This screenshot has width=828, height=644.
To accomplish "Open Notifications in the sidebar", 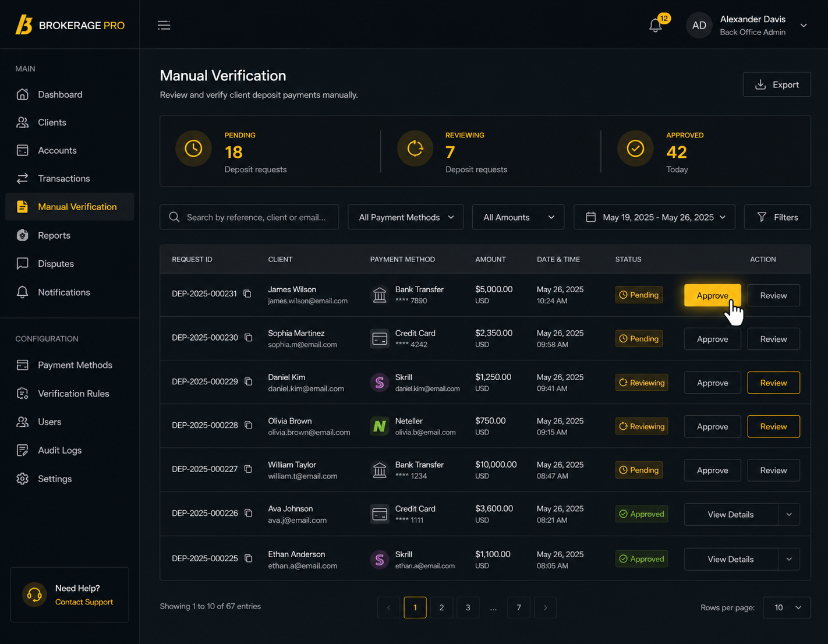I will 70,292.
